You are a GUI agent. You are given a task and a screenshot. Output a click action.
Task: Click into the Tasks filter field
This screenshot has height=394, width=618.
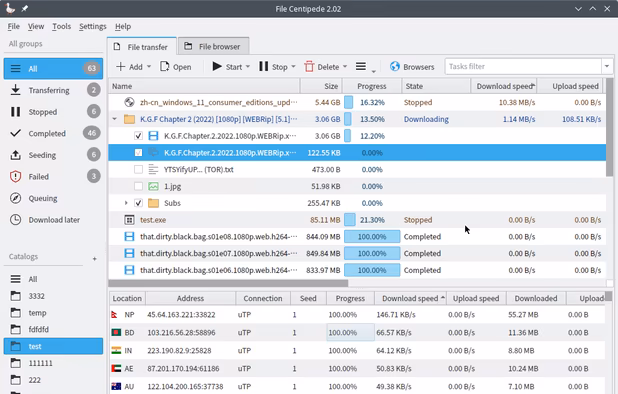(x=523, y=66)
